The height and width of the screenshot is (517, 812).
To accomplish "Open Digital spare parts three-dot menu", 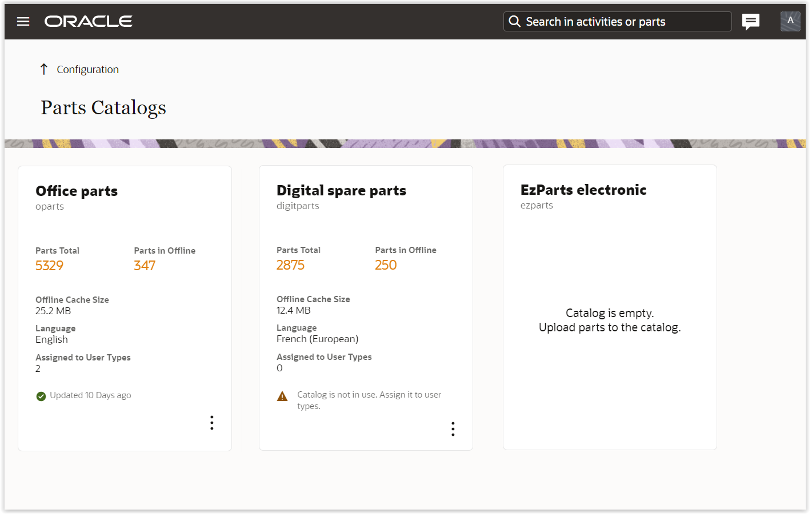I will click(453, 429).
